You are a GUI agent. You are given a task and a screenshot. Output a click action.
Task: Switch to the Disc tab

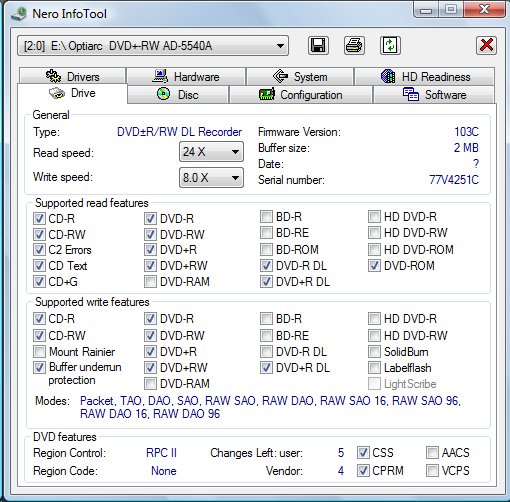click(x=178, y=95)
